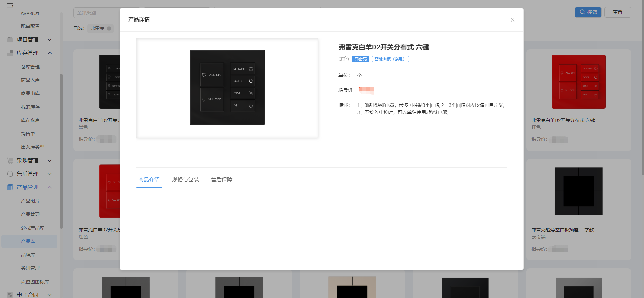Screen dimensions: 644x298
Task: Click the 产品详情 dialog header text
Action: (139, 20)
